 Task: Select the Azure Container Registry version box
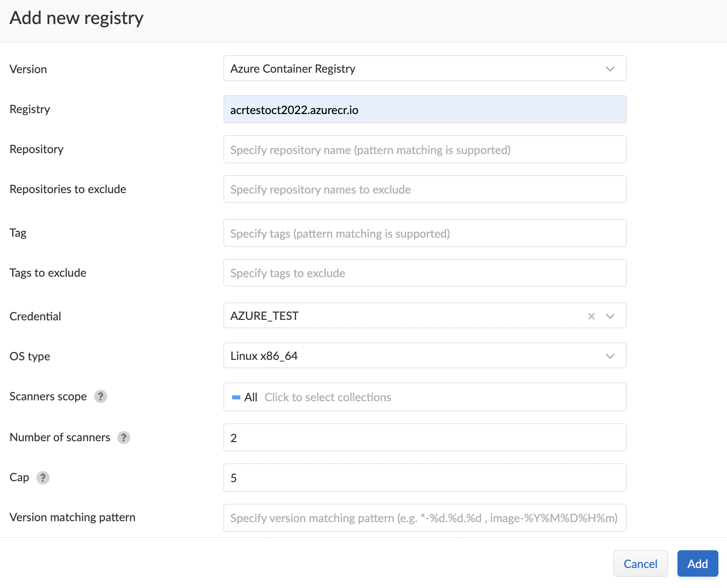(x=409, y=69)
